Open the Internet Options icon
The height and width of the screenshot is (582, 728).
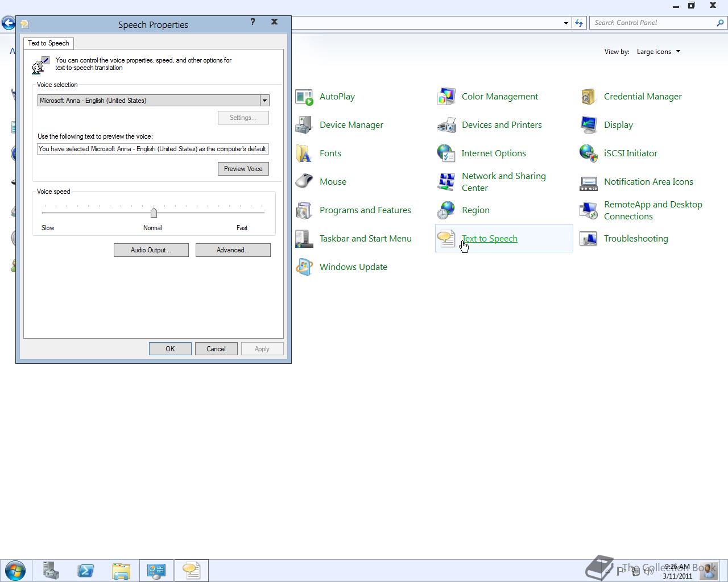(x=446, y=153)
